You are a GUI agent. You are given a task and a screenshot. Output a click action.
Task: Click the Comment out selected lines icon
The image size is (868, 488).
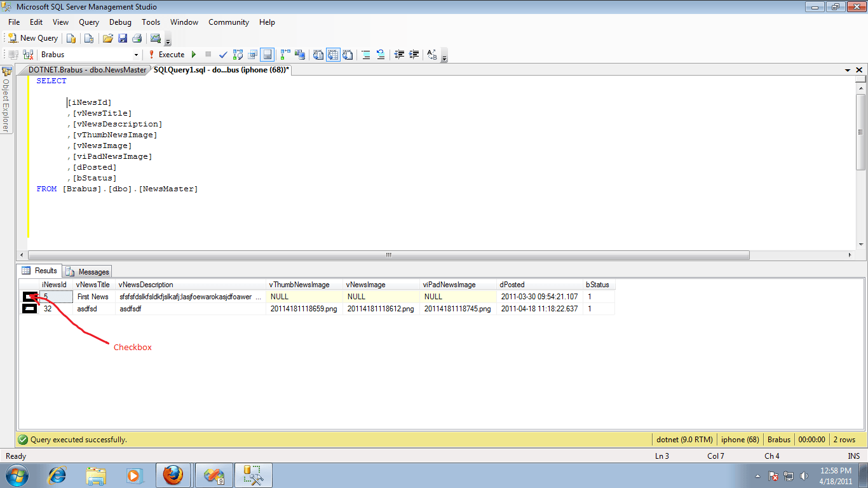point(366,55)
